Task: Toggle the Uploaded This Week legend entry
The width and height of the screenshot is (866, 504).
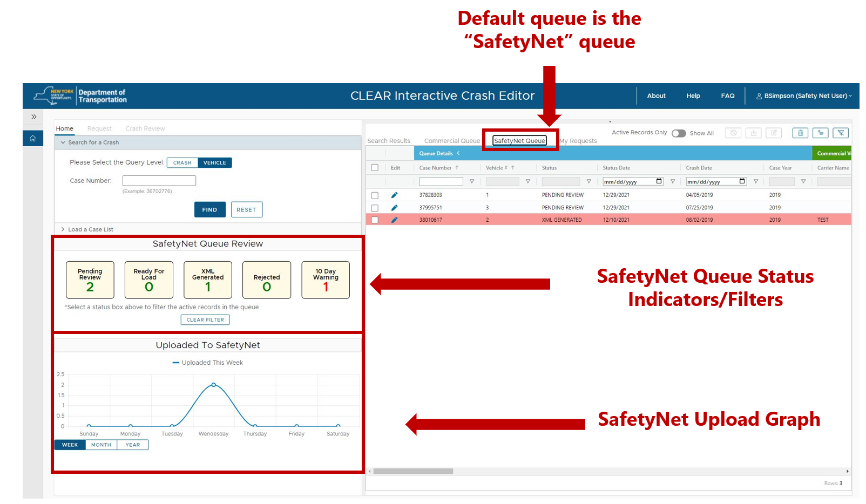Action: pyautogui.click(x=208, y=363)
